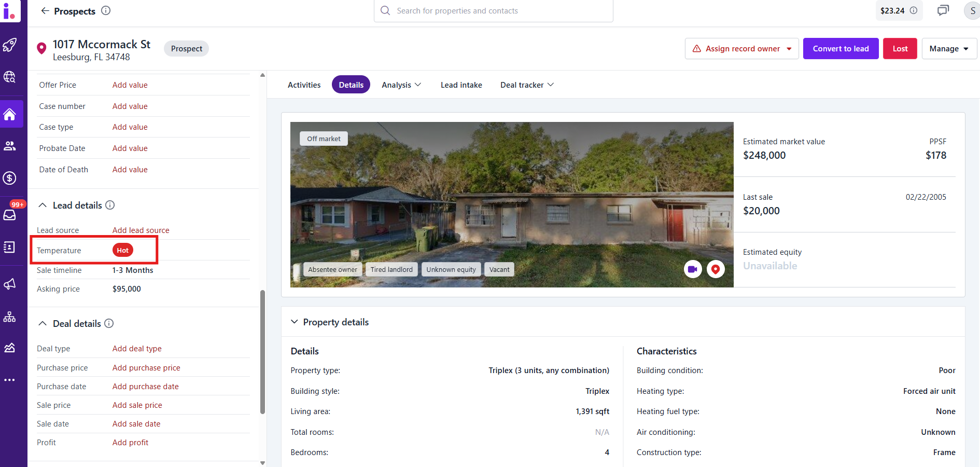Open the contacts people icon in sidebar
This screenshot has height=467, width=980.
10,146
